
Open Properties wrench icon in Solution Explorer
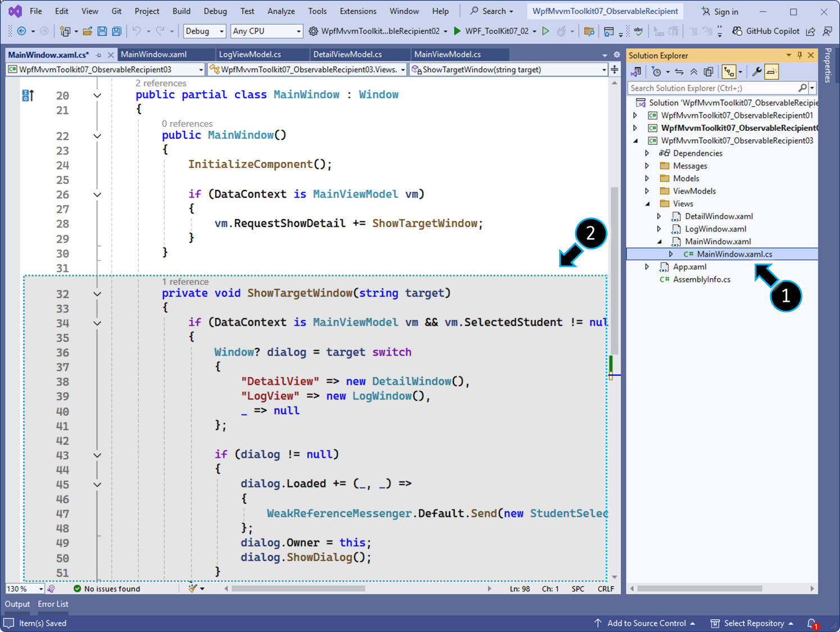pos(756,72)
